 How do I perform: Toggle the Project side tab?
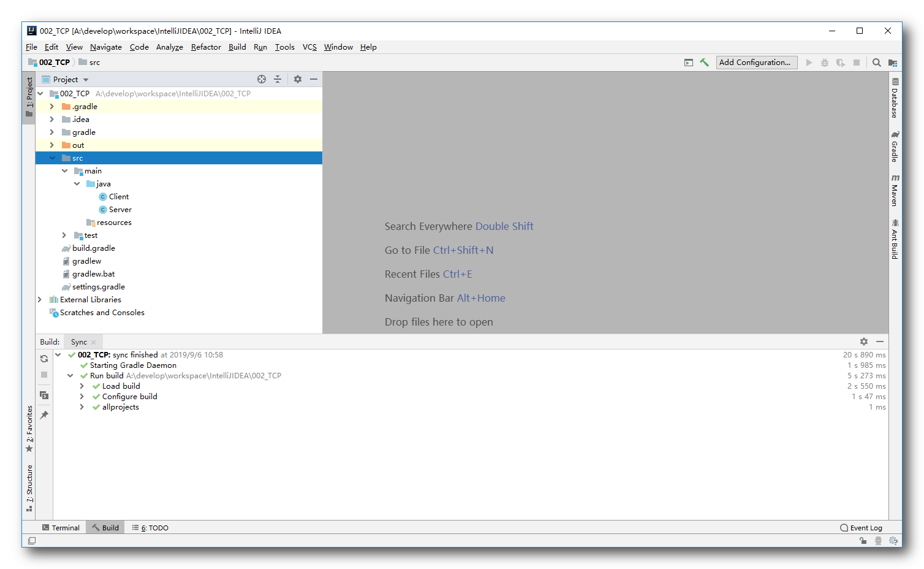pos(29,97)
